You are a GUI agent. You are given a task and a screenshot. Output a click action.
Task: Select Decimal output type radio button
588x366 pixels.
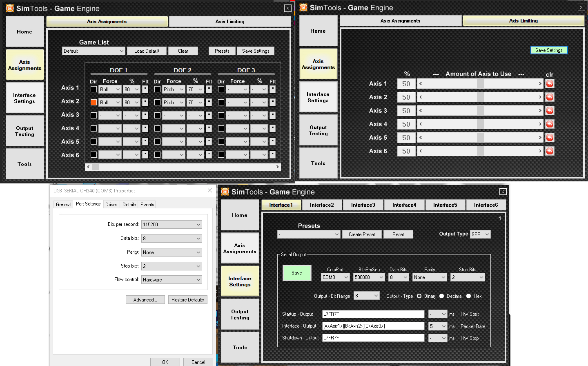pos(441,296)
